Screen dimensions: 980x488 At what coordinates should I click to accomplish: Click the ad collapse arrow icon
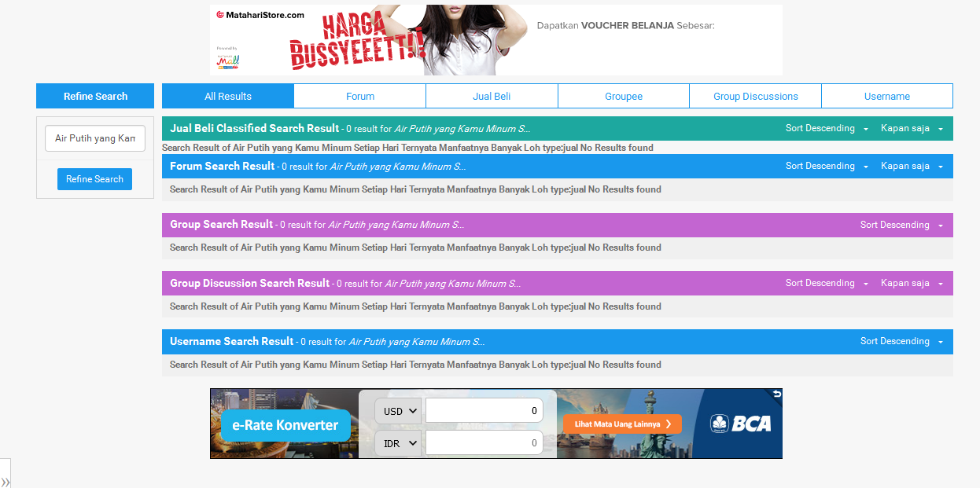[x=777, y=394]
